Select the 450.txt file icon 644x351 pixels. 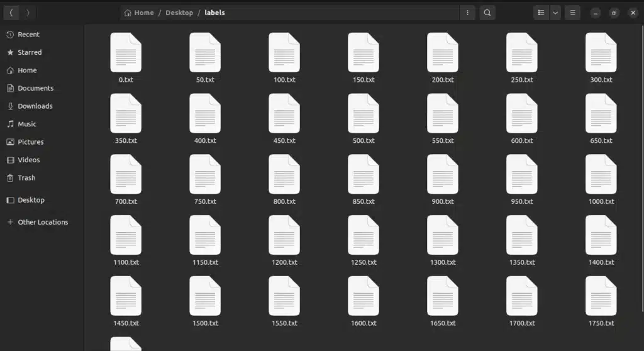pos(284,113)
